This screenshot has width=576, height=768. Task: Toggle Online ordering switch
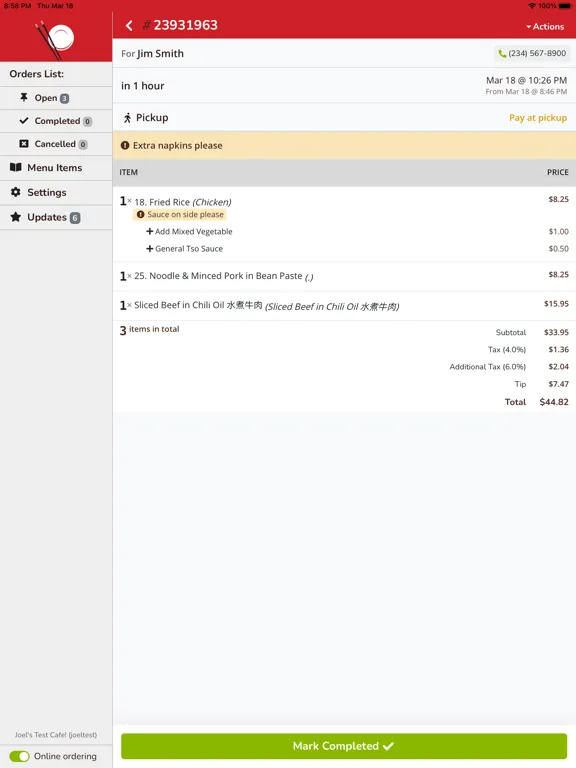[20, 756]
